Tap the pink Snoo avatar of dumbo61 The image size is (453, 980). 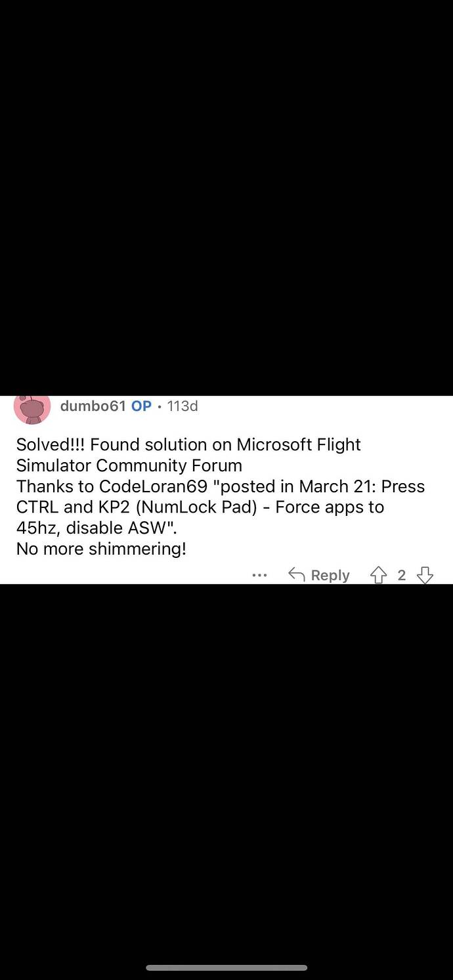click(32, 408)
